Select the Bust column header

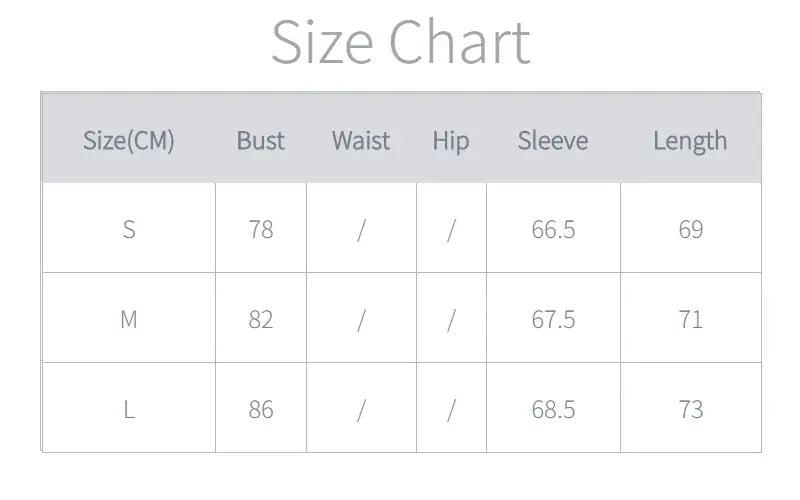pyautogui.click(x=261, y=141)
